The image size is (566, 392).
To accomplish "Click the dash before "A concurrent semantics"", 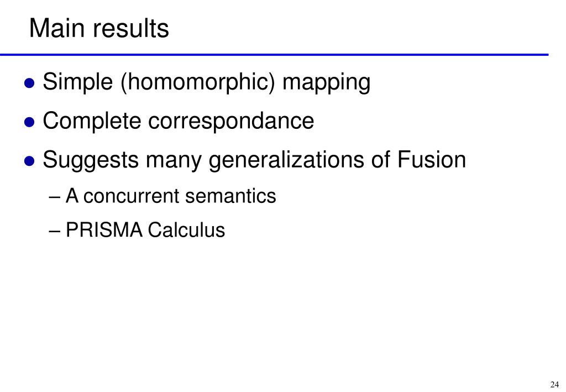I will coord(54,198).
